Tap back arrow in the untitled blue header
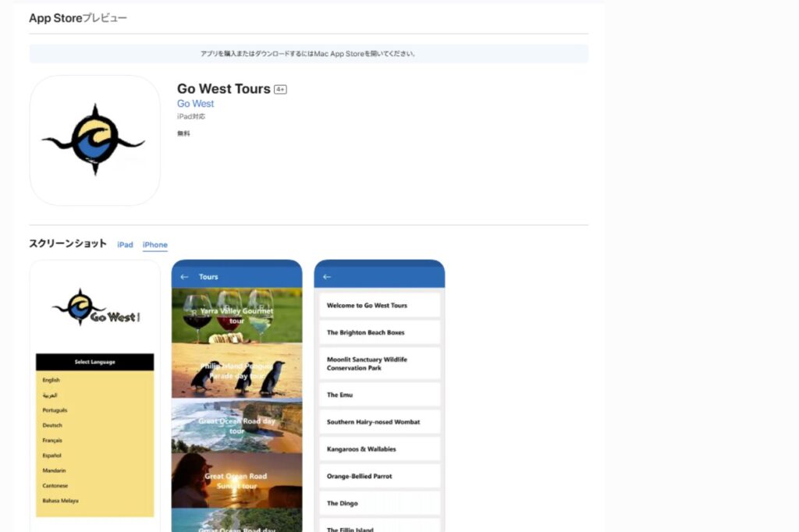This screenshot has width=799, height=532. 327,277
